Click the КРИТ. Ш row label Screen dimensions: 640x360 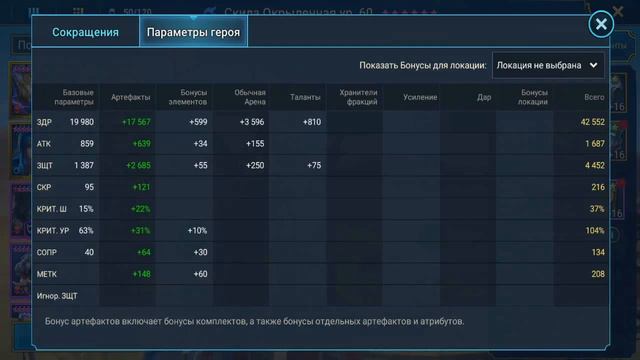click(x=51, y=209)
